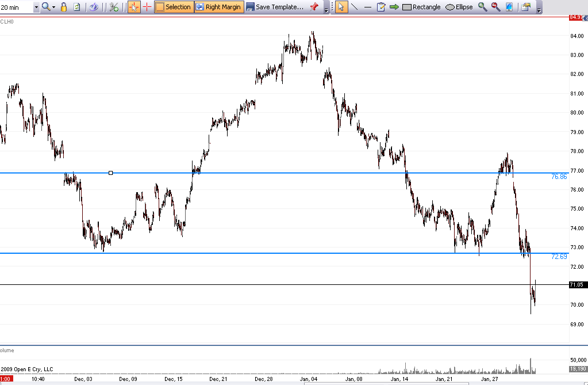588x385 pixels.
Task: Toggle the Right Margin button
Action: 219,7
